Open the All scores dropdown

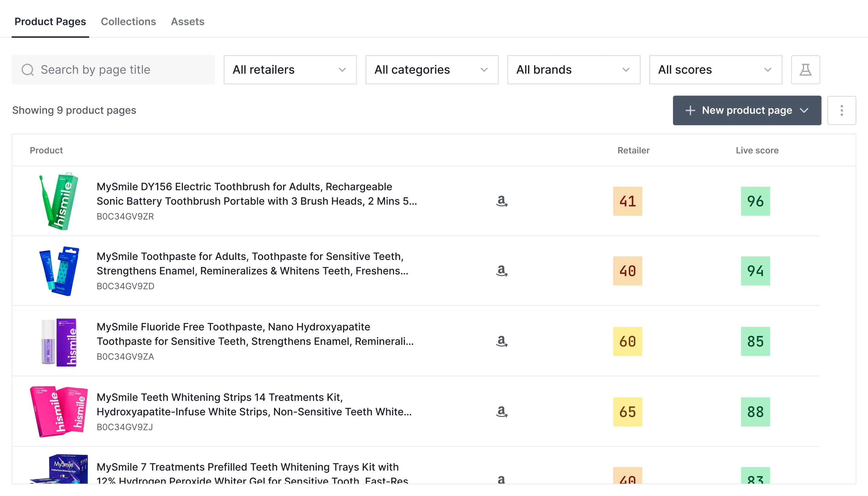pyautogui.click(x=715, y=70)
